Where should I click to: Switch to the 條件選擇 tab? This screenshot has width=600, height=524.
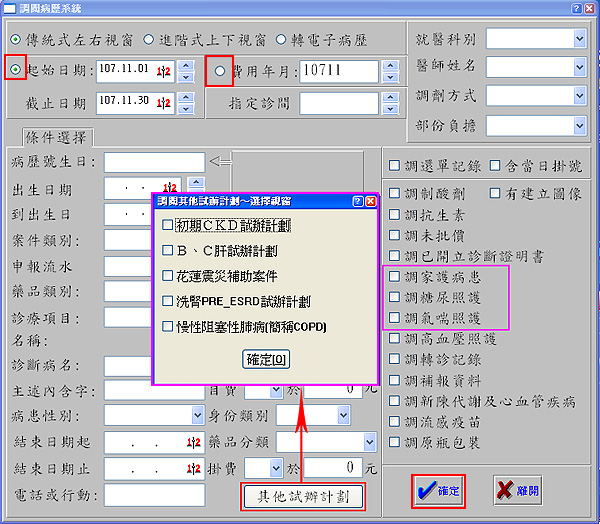coord(58,138)
